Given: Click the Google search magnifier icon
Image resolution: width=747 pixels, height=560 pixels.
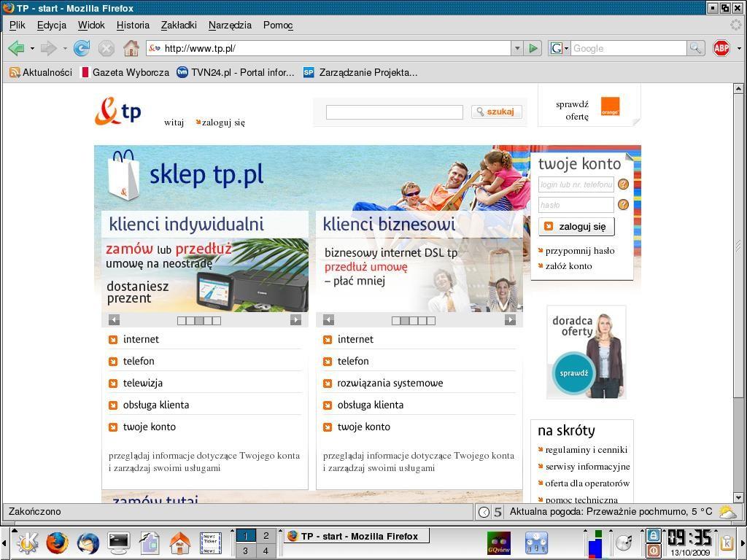Looking at the screenshot, I should [695, 48].
